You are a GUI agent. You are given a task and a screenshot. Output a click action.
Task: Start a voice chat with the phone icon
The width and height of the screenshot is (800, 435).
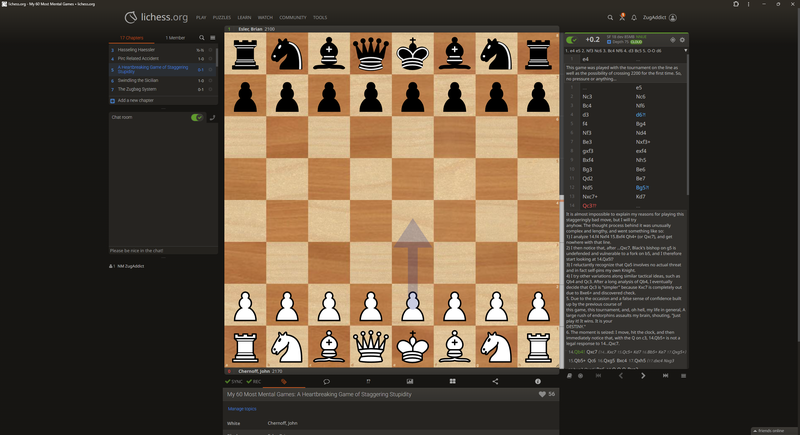pos(212,117)
